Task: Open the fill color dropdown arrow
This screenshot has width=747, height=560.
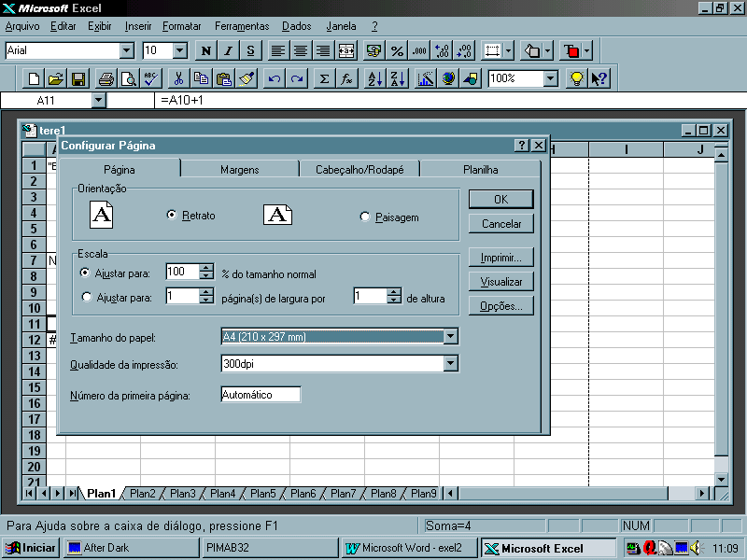Action: point(548,50)
